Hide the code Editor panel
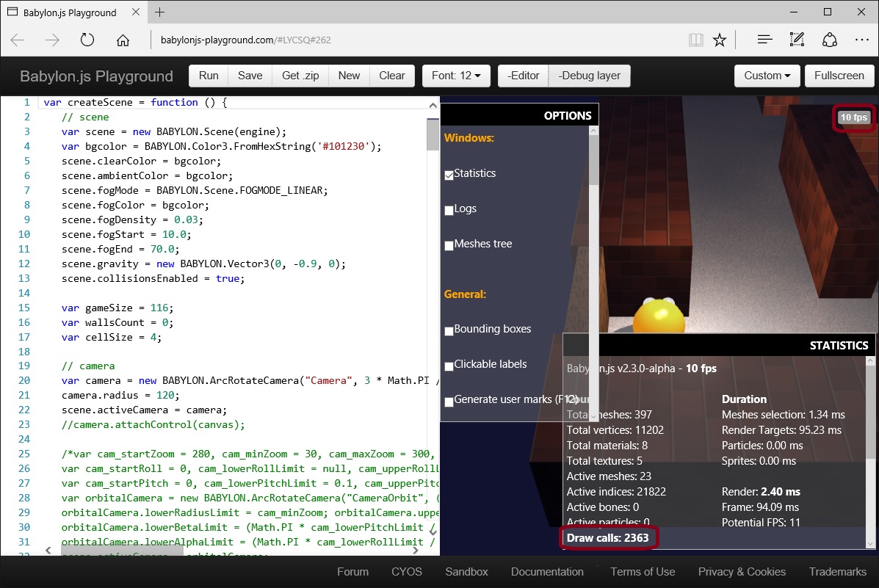 tap(523, 76)
